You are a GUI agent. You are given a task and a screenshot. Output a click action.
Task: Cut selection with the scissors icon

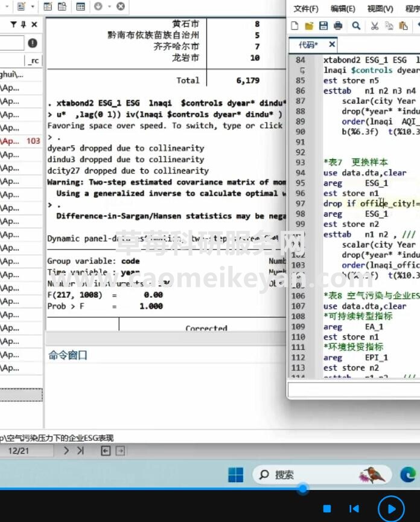click(375, 25)
